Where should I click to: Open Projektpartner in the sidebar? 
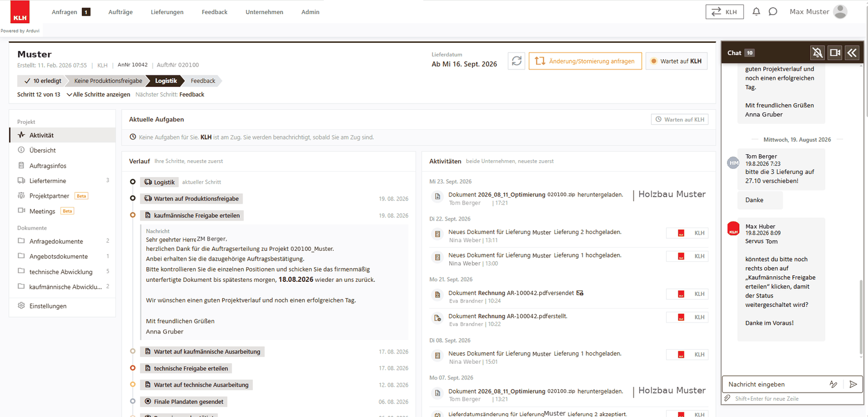coord(62,196)
